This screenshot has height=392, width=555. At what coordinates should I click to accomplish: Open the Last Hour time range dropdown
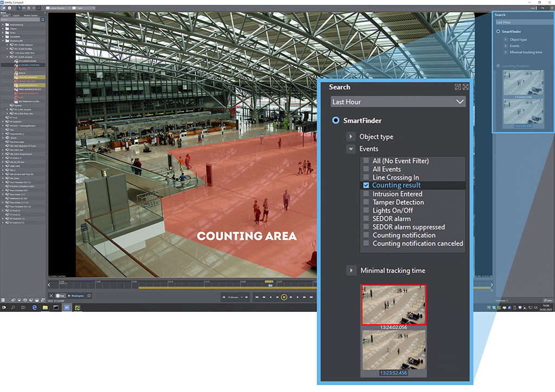(398, 102)
